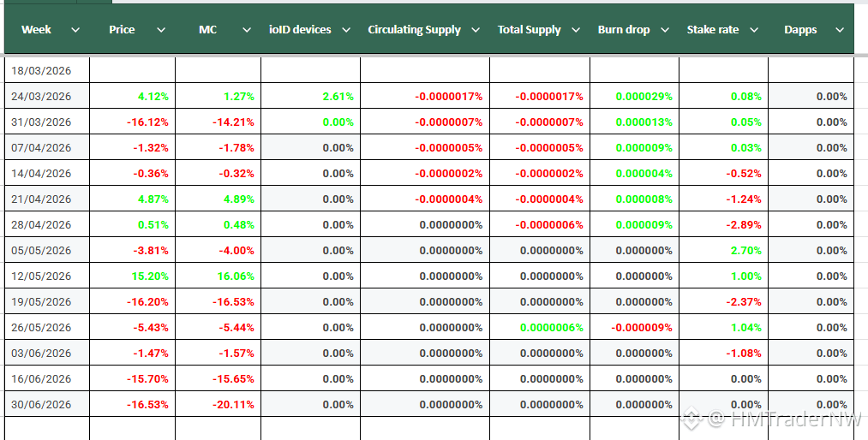Click the date cell 18/03/2026
The width and height of the screenshot is (868, 440).
[47, 71]
